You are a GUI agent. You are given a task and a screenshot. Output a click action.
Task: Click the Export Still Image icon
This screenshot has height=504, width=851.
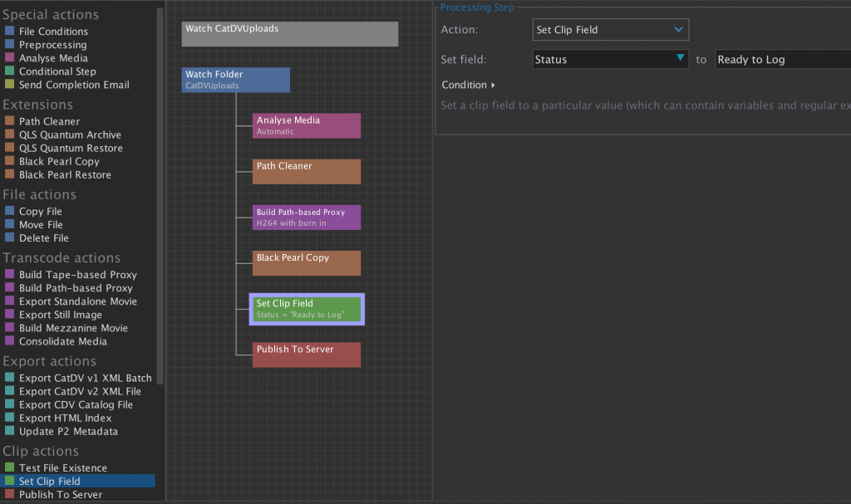coord(9,315)
